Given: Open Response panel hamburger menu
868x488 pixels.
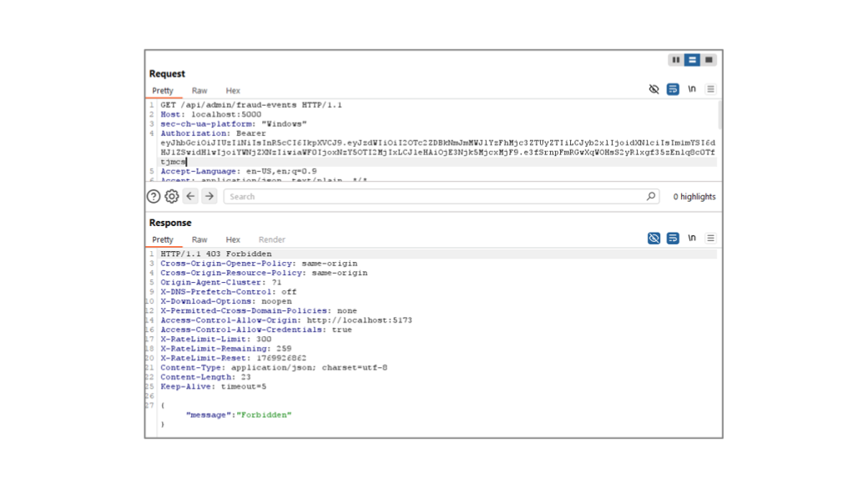Looking at the screenshot, I should 711,238.
